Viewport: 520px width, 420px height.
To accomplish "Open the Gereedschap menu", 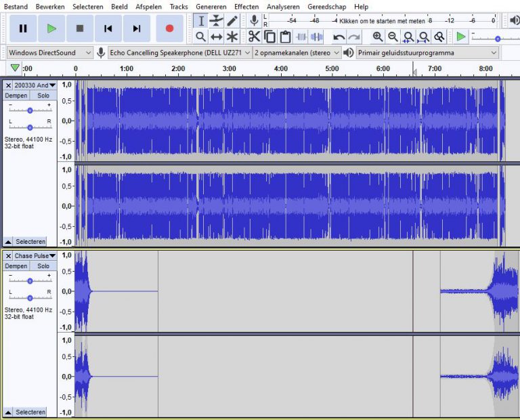I will (326, 7).
